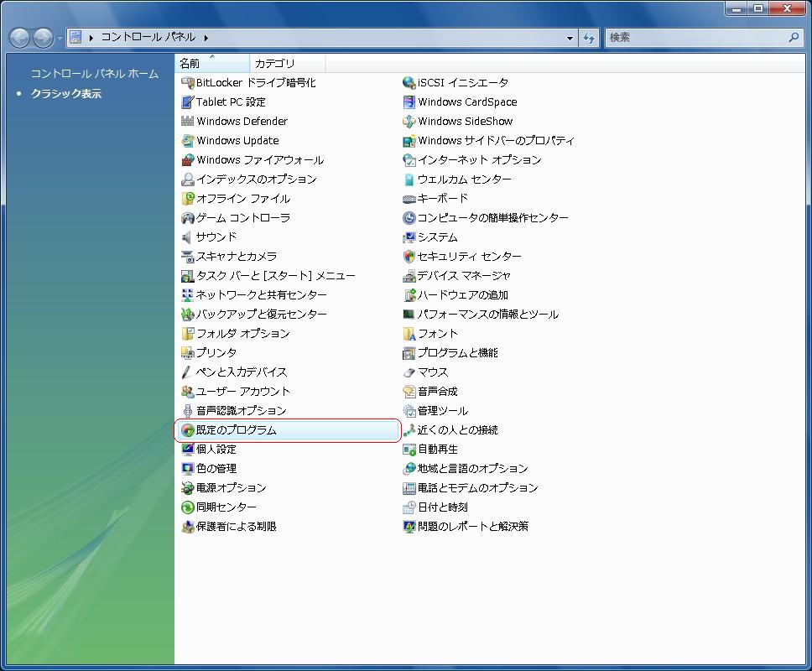This screenshot has width=812, height=671.
Task: Open the Windows Defender icon
Action: click(188, 122)
